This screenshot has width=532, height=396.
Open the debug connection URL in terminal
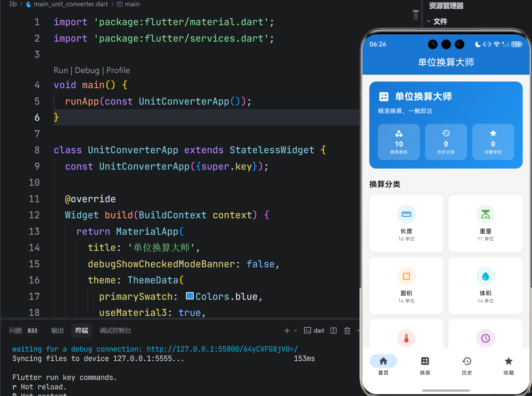[222, 349]
